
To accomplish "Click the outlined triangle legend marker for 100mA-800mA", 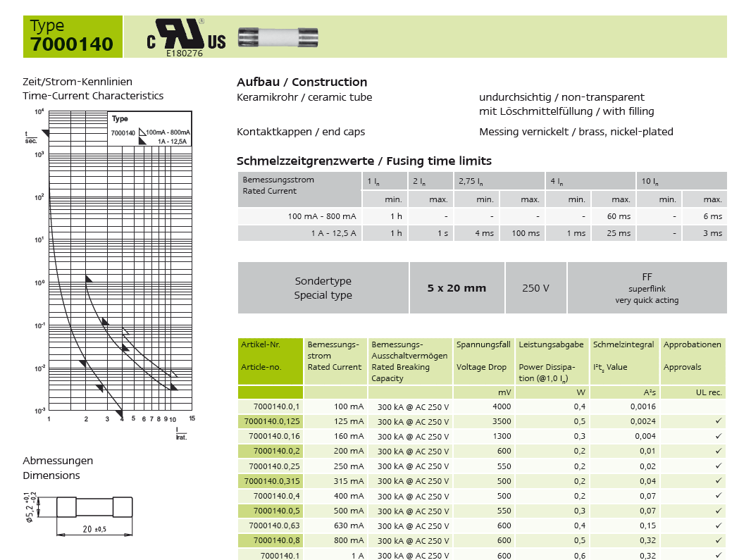I will [x=142, y=132].
